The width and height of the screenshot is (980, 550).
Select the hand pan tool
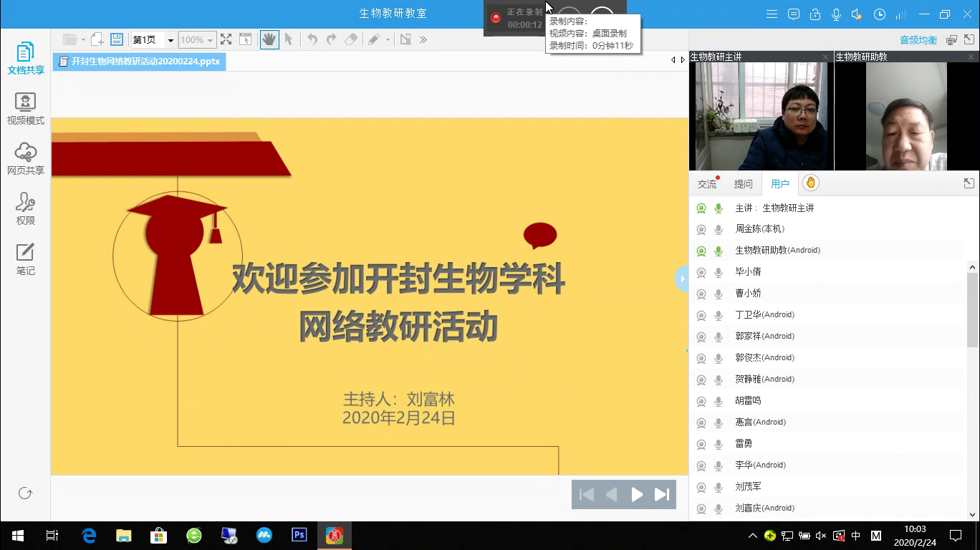click(269, 40)
